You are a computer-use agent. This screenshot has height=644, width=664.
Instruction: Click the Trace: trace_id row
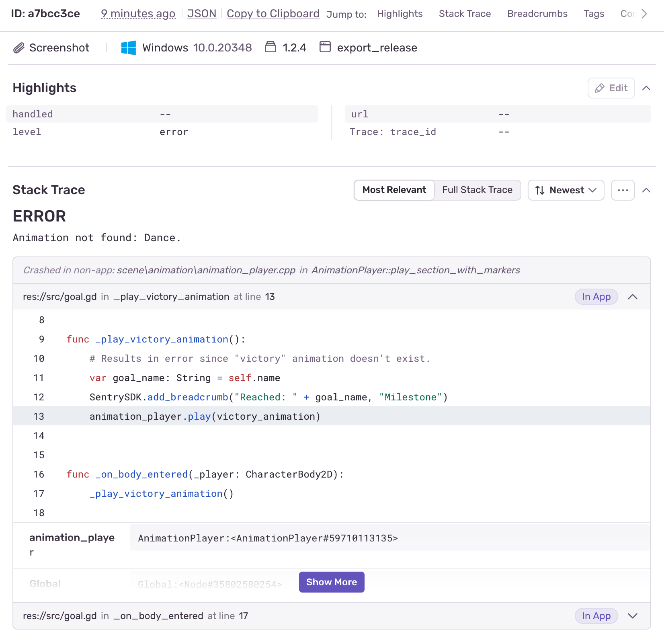pos(498,132)
